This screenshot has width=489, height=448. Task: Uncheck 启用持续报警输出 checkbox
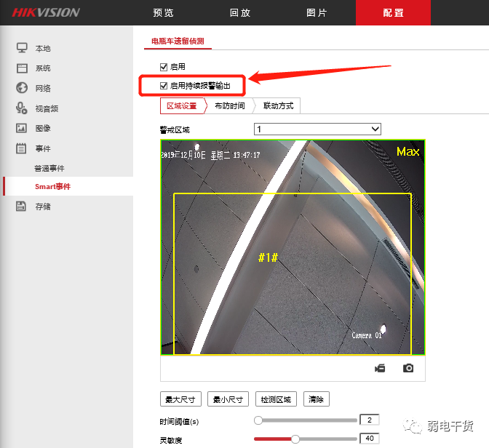164,86
